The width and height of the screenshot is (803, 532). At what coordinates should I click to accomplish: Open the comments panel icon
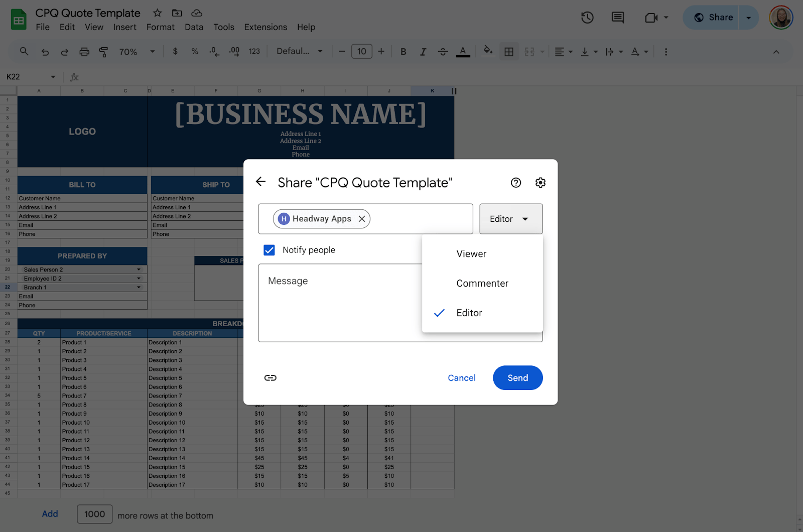pyautogui.click(x=618, y=18)
